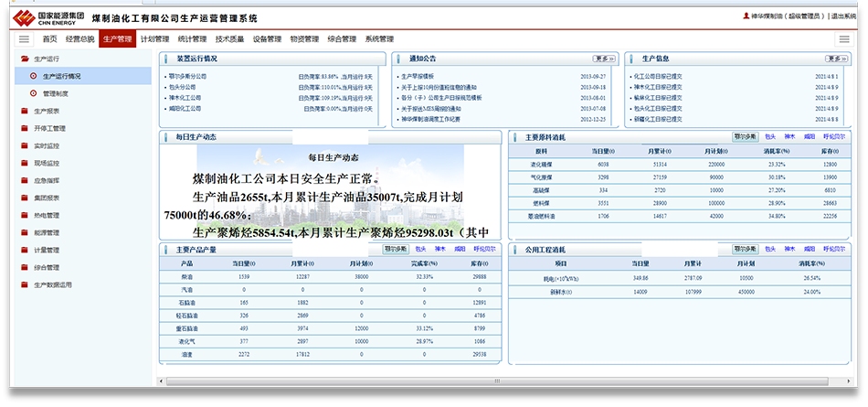Viewport: 868px width, 407px height.
Task: Click 更多 button in 通知公告 panel
Action: [x=604, y=59]
